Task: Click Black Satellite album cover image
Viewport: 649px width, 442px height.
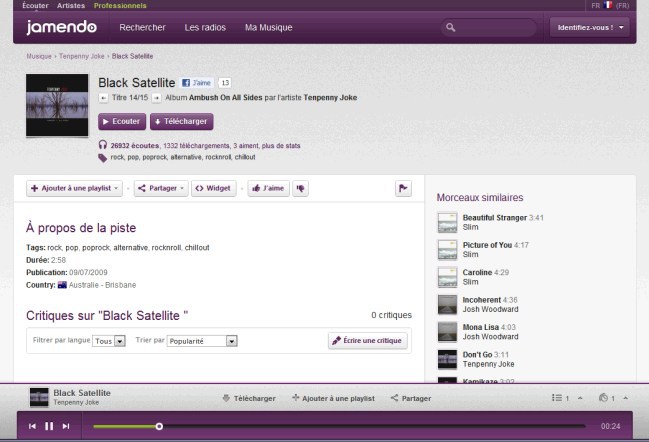Action: (57, 105)
